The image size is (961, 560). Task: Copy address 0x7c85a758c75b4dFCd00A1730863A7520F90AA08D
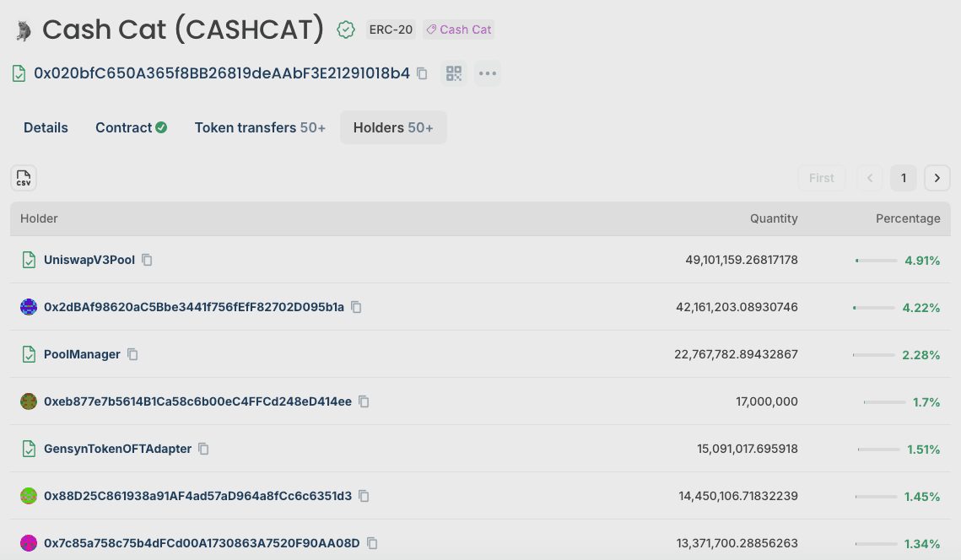(372, 543)
